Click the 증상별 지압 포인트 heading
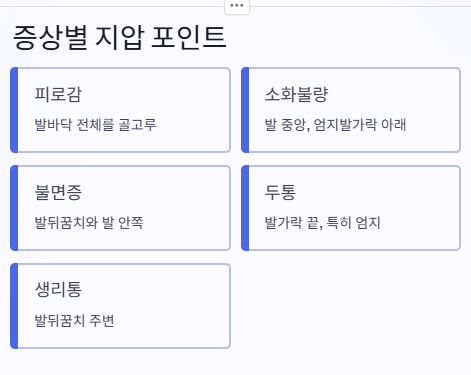471x375 pixels. point(120,37)
